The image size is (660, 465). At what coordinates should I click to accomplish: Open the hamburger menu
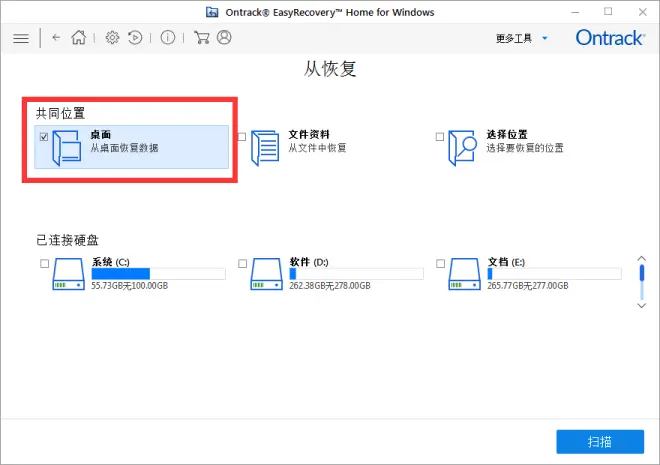tap(21, 38)
